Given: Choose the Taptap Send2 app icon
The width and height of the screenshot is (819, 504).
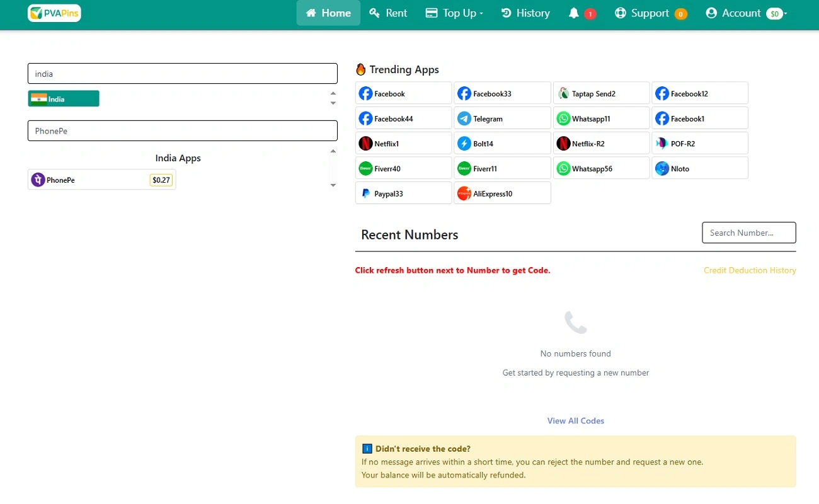Looking at the screenshot, I should (x=563, y=94).
